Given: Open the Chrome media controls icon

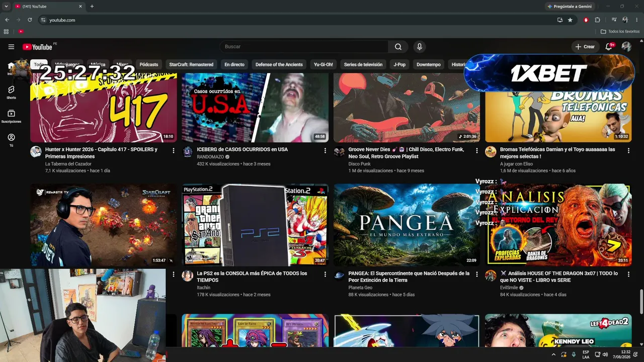Looking at the screenshot, I should [x=614, y=20].
